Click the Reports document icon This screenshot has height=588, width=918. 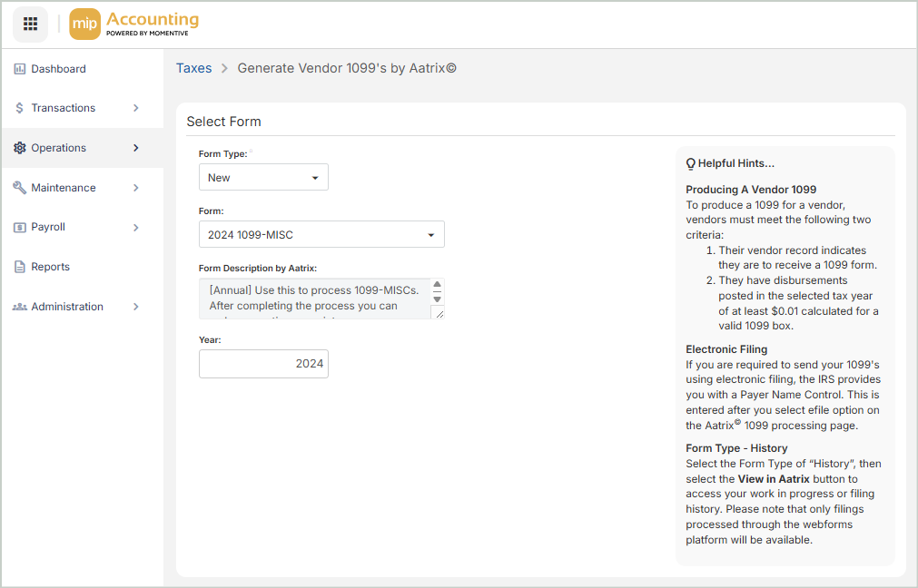click(20, 267)
